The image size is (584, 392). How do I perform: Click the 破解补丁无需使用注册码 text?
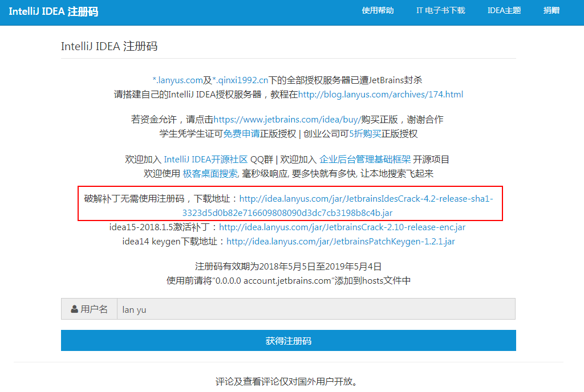[134, 199]
